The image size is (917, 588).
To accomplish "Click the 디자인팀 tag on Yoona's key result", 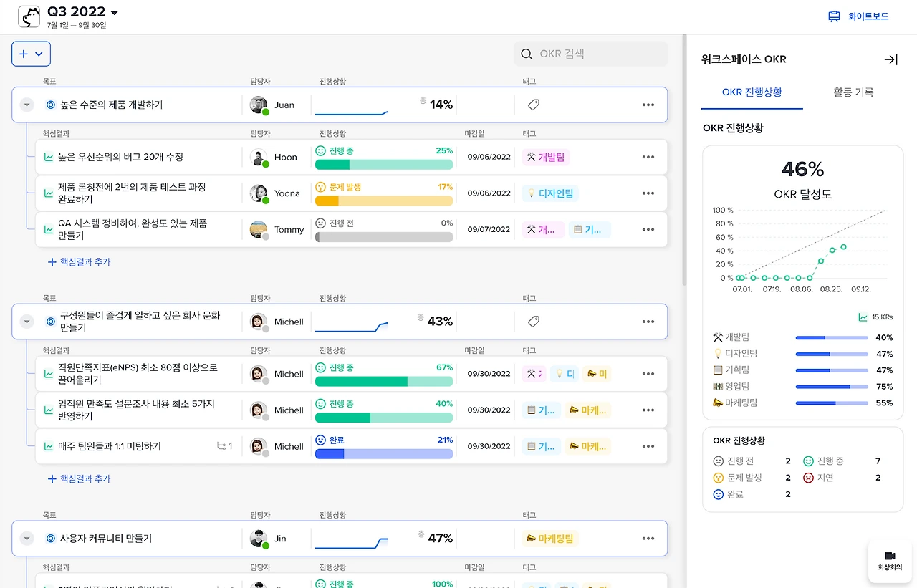I will (x=550, y=193).
